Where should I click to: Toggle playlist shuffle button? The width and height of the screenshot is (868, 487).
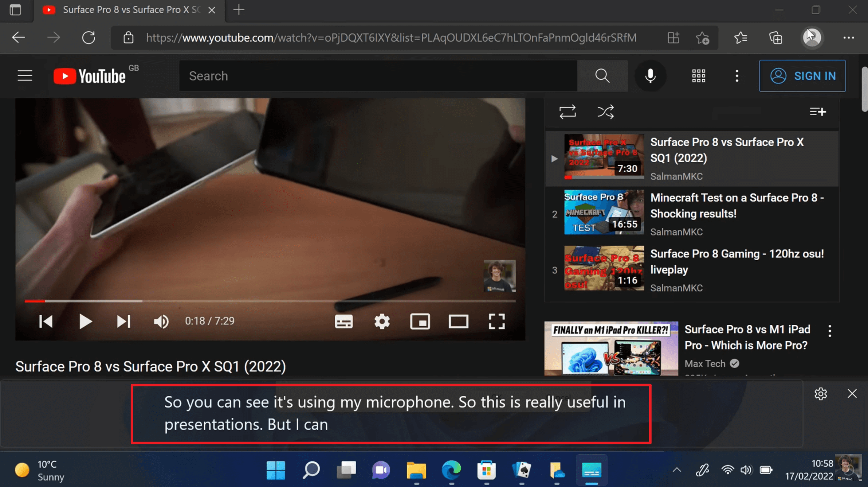pyautogui.click(x=605, y=112)
